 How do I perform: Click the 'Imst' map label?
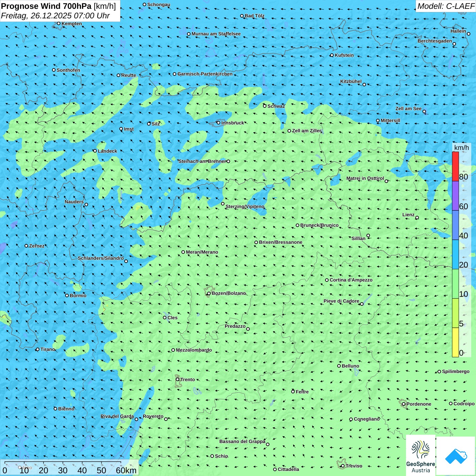tap(129, 129)
